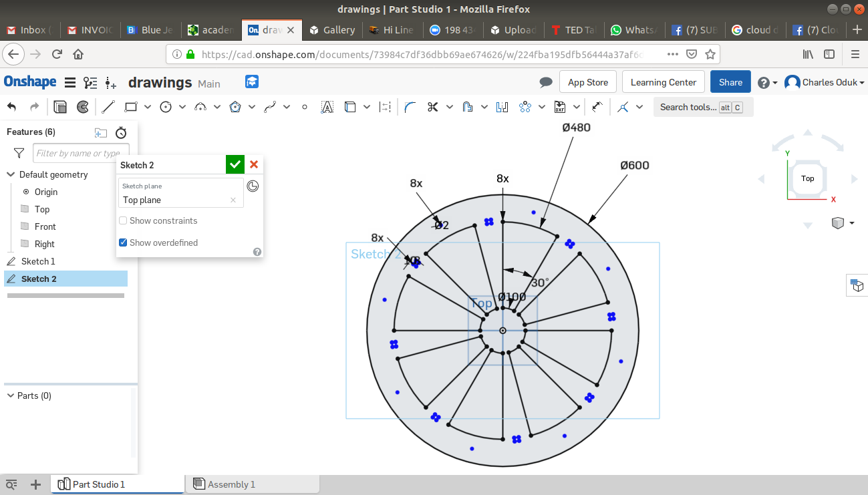Enable the Show constraints checkbox

pos(123,220)
